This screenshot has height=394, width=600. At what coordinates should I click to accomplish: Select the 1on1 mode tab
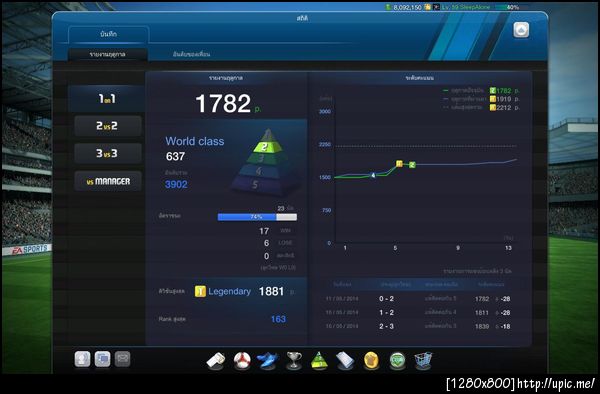click(x=106, y=99)
